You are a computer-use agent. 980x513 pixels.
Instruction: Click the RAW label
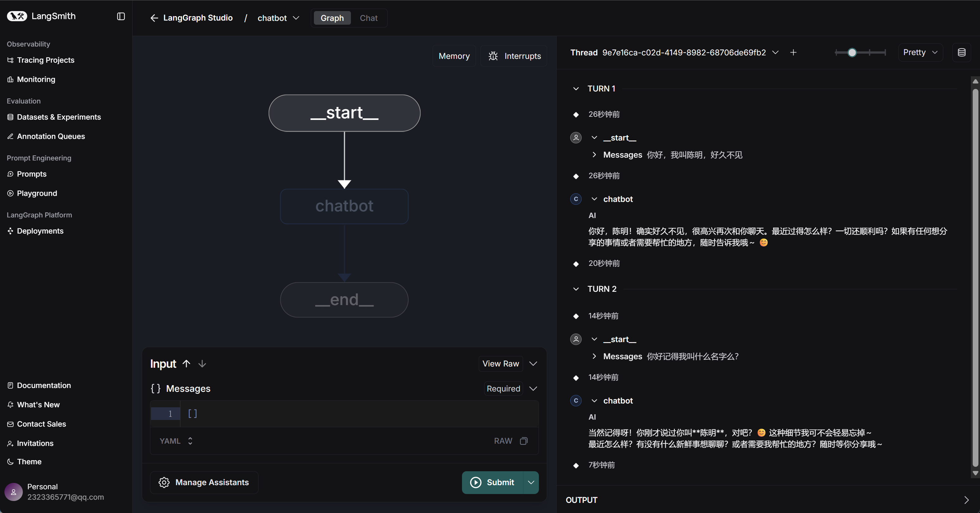[x=503, y=441]
